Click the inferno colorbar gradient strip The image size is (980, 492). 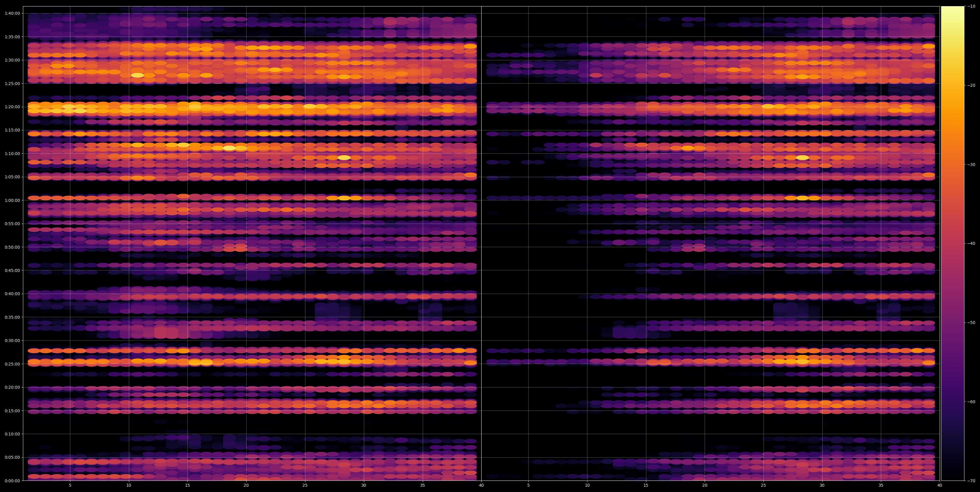point(953,244)
